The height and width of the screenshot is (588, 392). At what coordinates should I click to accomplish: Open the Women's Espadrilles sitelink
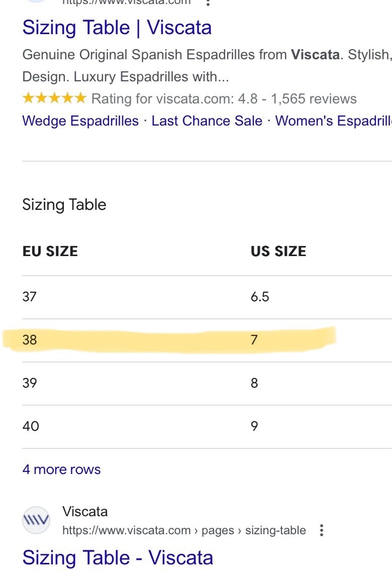[333, 121]
